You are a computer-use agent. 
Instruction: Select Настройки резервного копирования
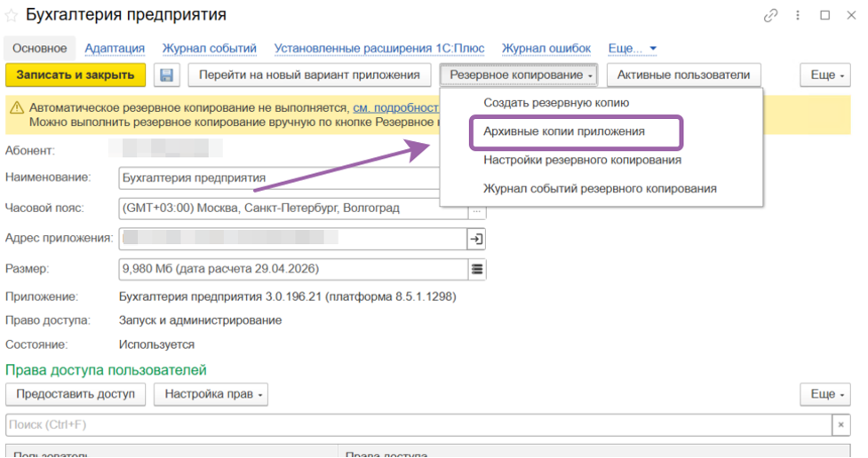582,161
